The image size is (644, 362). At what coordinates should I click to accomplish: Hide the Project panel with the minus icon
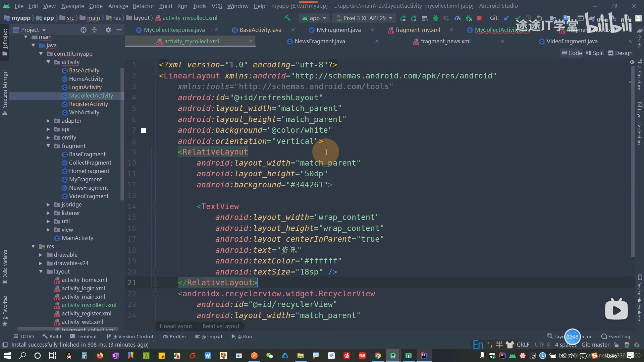point(119,30)
